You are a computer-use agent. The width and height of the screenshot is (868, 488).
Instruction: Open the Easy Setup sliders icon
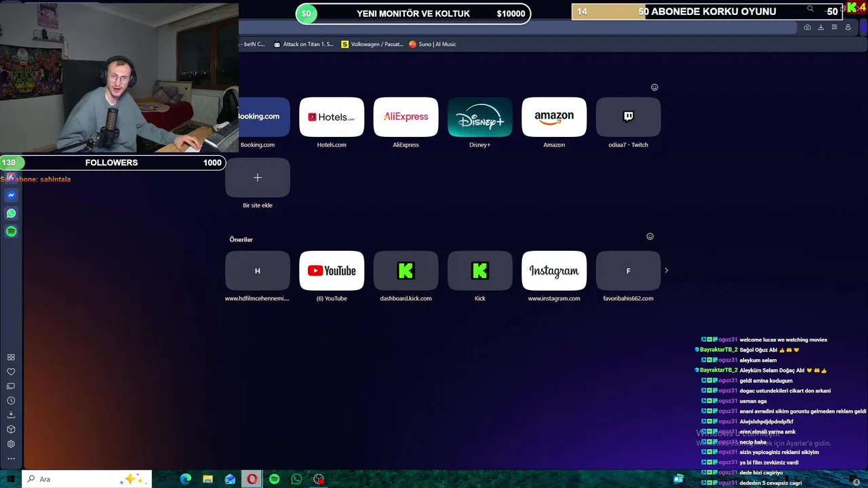point(834,27)
